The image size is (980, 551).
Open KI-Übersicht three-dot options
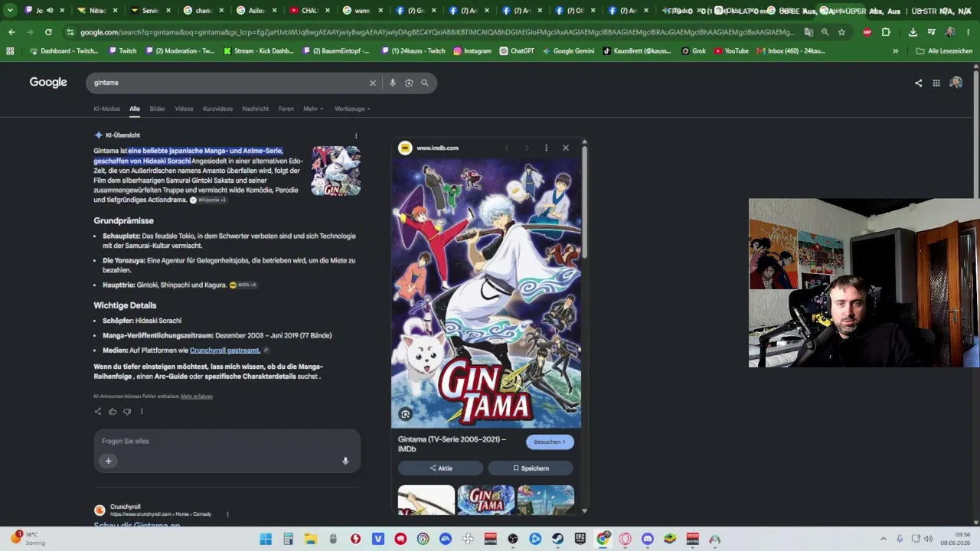(356, 135)
